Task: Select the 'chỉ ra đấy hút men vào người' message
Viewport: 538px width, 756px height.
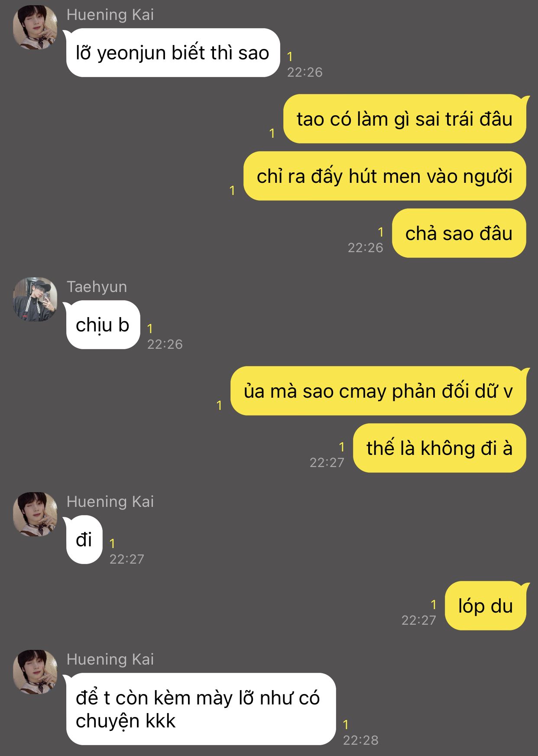Action: [385, 176]
